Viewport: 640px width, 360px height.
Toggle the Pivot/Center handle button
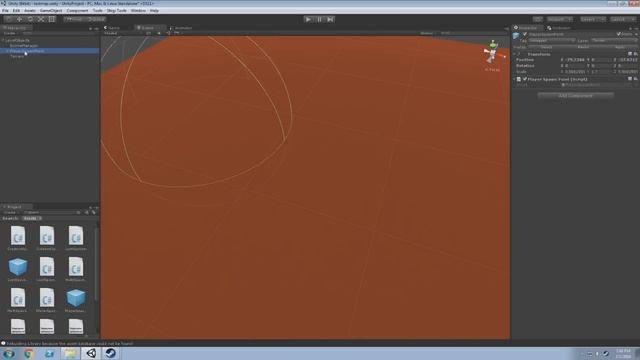click(x=74, y=19)
